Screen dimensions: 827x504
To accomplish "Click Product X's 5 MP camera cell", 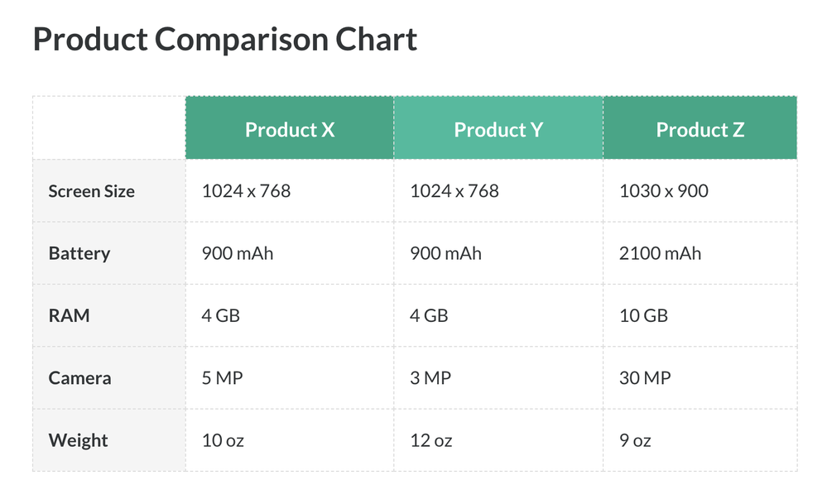I will click(x=222, y=378).
